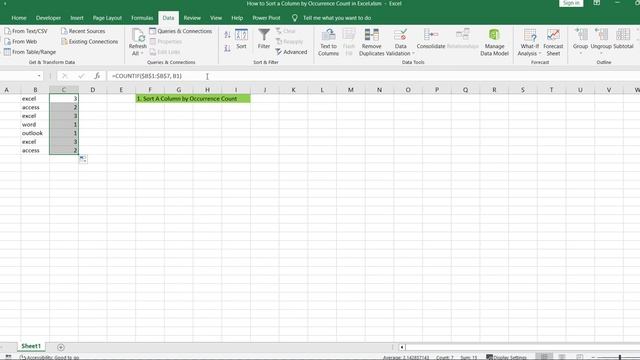This screenshot has width=640, height=360.
Task: Open Existing Connections
Action: click(x=89, y=42)
